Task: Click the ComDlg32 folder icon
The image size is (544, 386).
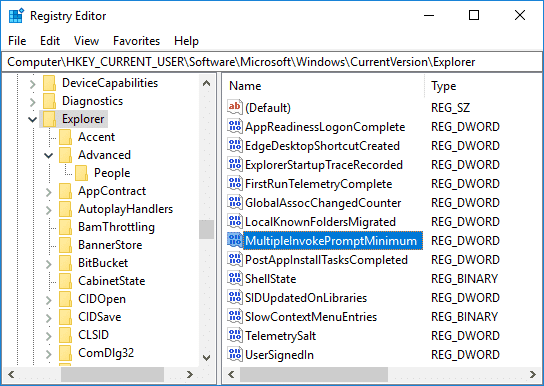Action: (65, 353)
